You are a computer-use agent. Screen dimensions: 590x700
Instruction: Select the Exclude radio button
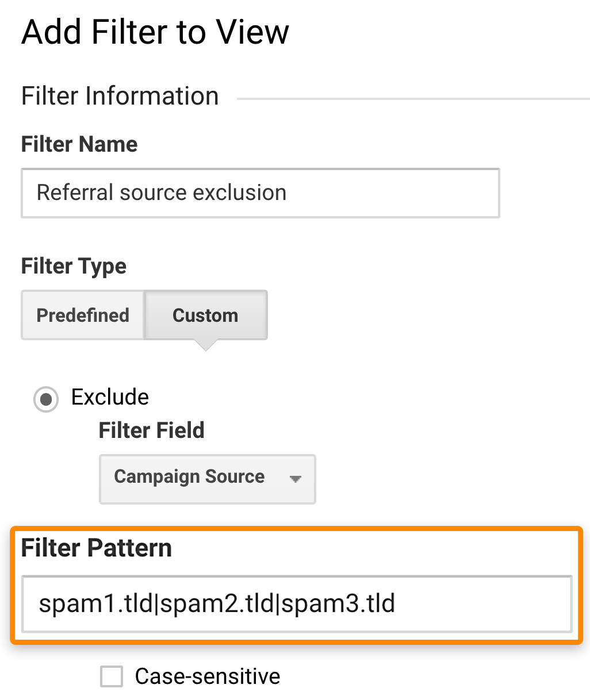pyautogui.click(x=45, y=399)
